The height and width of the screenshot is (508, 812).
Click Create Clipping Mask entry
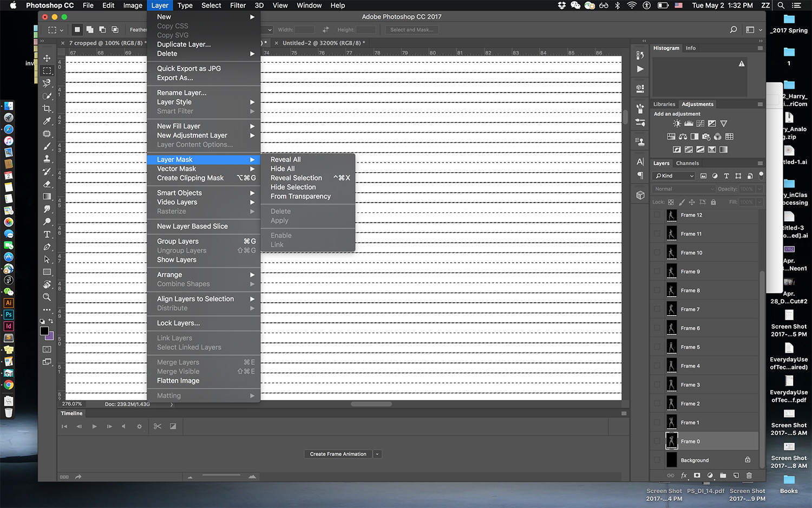[204, 178]
